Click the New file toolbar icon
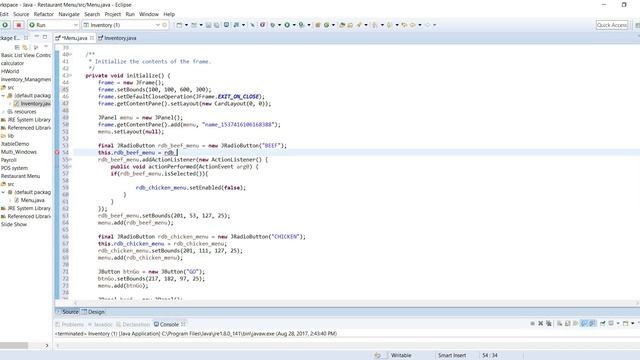This screenshot has height=360, width=640. [179, 25]
